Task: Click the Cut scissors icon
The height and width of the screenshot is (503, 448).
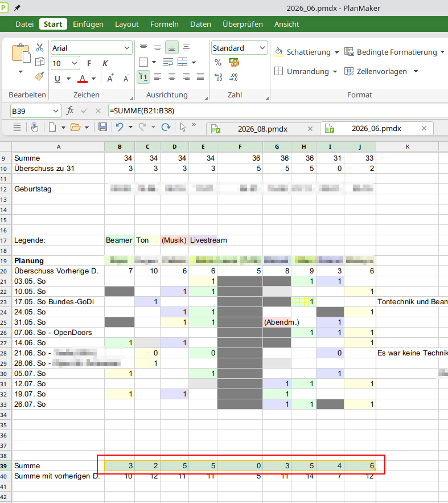Action: click(39, 47)
